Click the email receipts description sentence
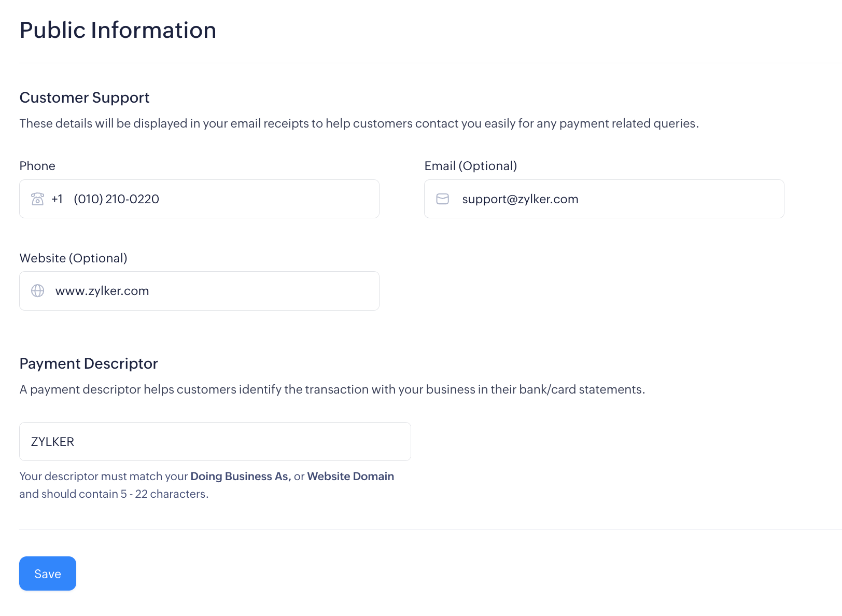The width and height of the screenshot is (842, 616). pos(359,123)
